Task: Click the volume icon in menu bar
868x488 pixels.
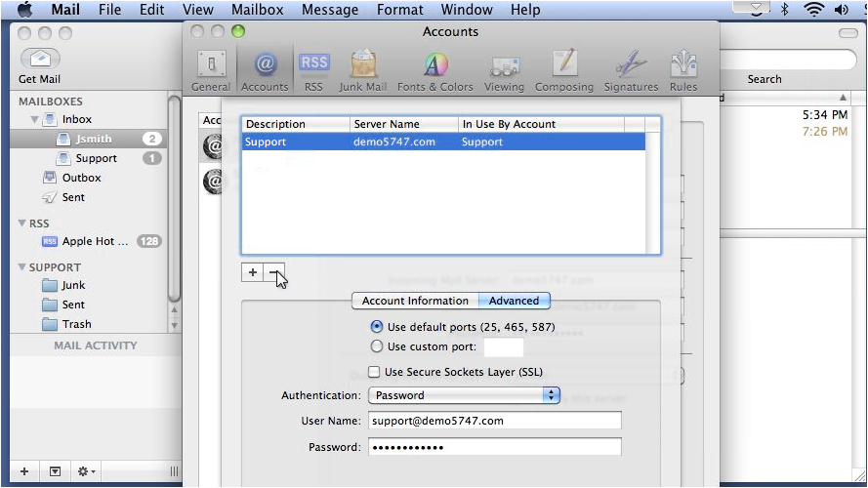Action: pyautogui.click(x=842, y=10)
